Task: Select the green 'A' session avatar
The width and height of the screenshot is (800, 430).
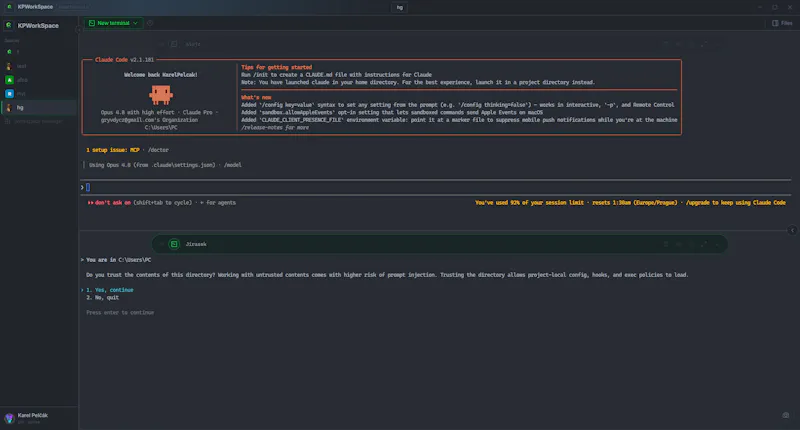Action: pyautogui.click(x=9, y=80)
